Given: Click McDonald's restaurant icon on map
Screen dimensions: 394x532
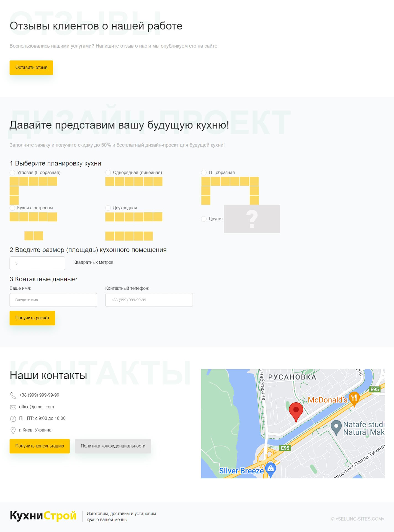Looking at the screenshot, I should pos(354,399).
